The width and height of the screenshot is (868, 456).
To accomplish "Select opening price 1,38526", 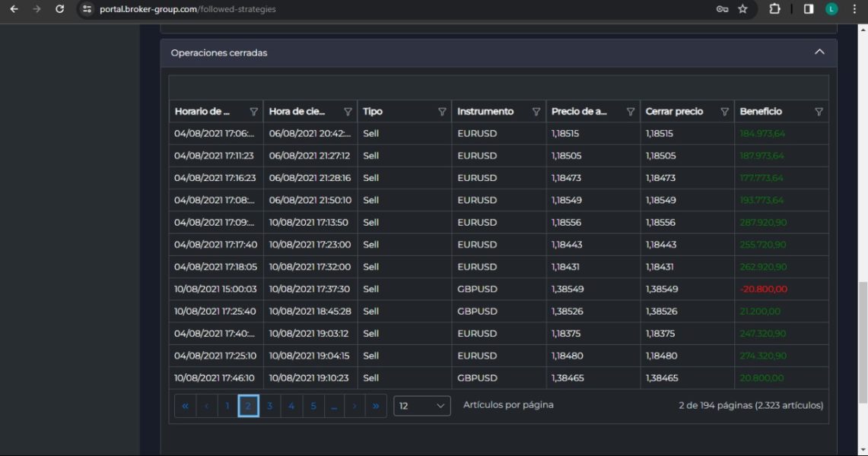I will pyautogui.click(x=568, y=311).
